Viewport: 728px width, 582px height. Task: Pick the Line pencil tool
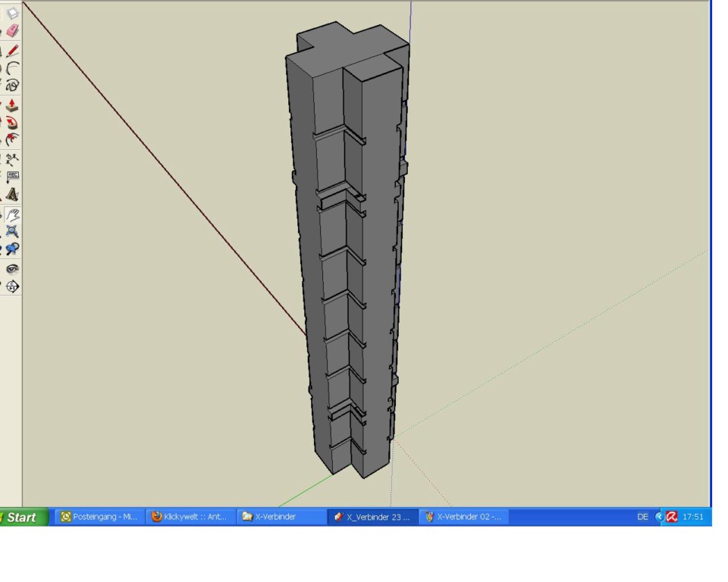(x=12, y=52)
